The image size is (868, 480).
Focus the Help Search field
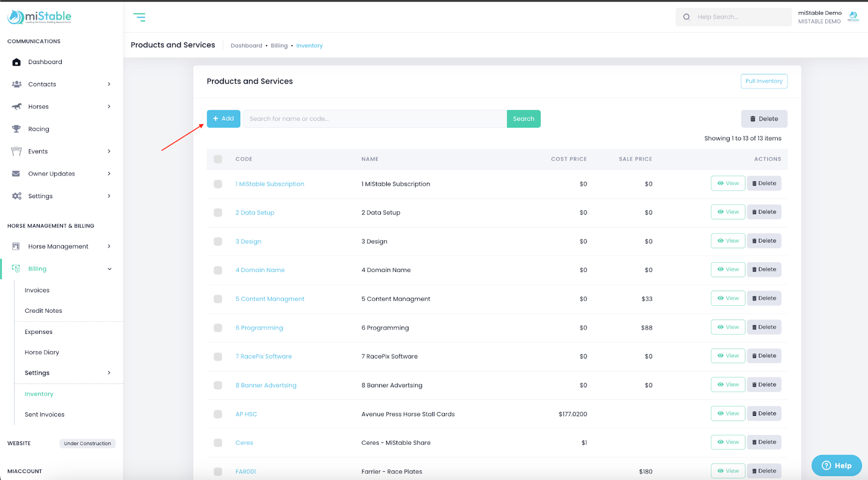733,17
